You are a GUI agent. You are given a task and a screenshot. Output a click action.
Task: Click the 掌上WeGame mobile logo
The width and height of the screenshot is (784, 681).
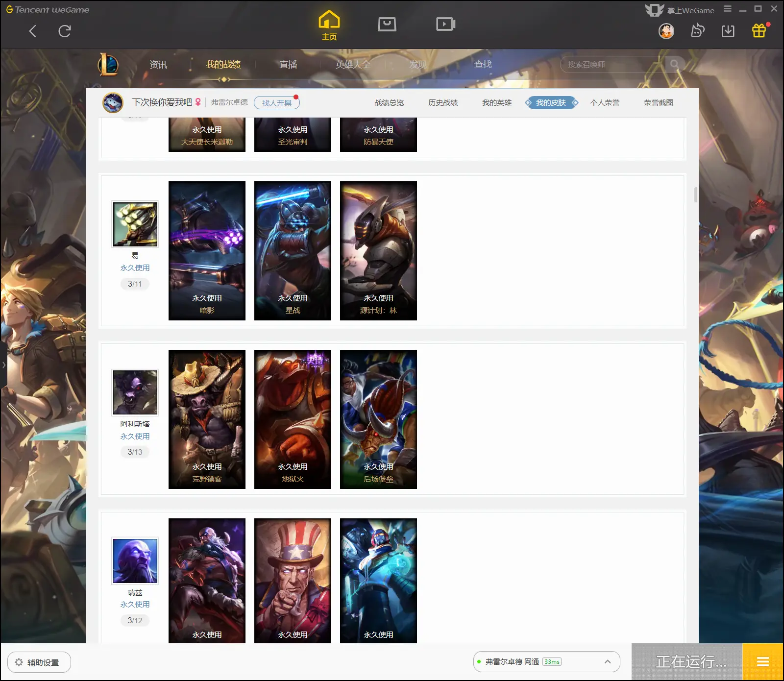coord(680,10)
